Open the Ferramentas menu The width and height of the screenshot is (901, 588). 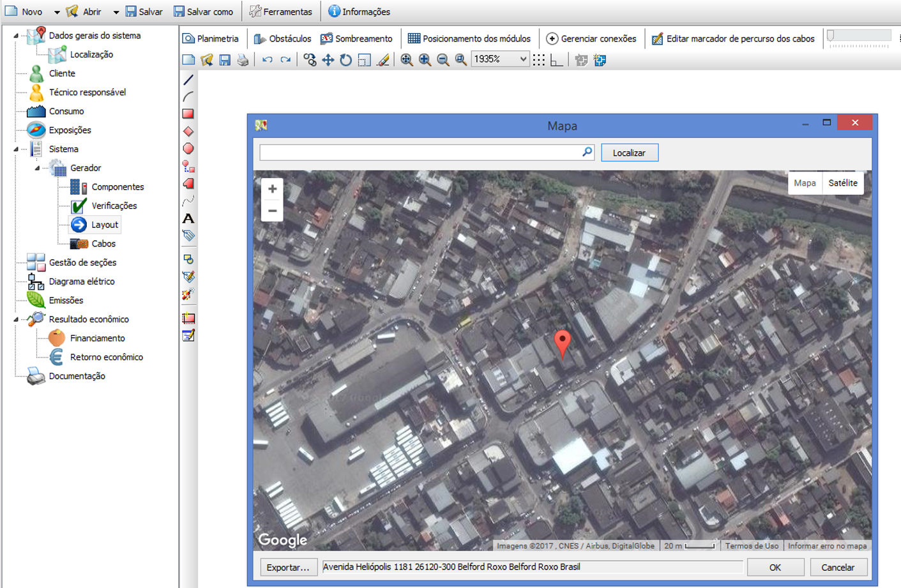click(x=281, y=11)
